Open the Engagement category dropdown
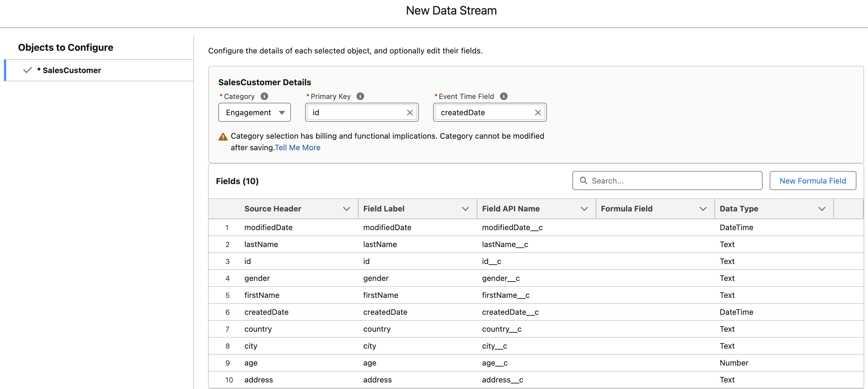 [x=282, y=113]
